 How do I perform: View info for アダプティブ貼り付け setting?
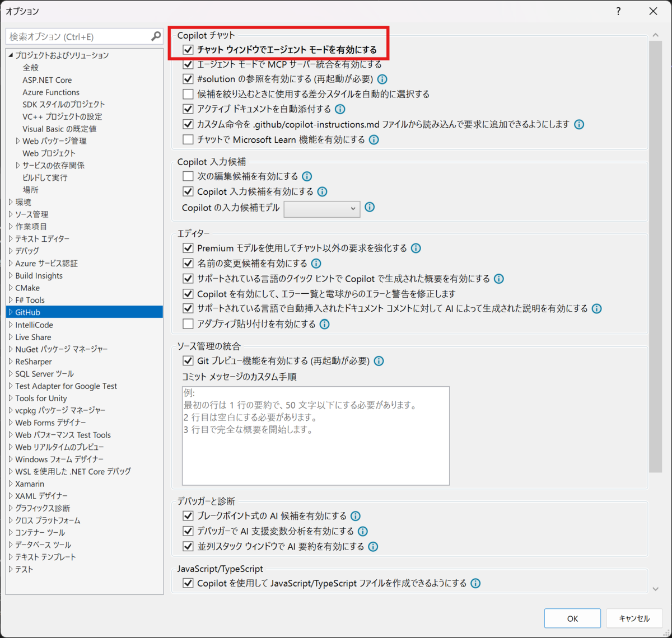tap(324, 323)
